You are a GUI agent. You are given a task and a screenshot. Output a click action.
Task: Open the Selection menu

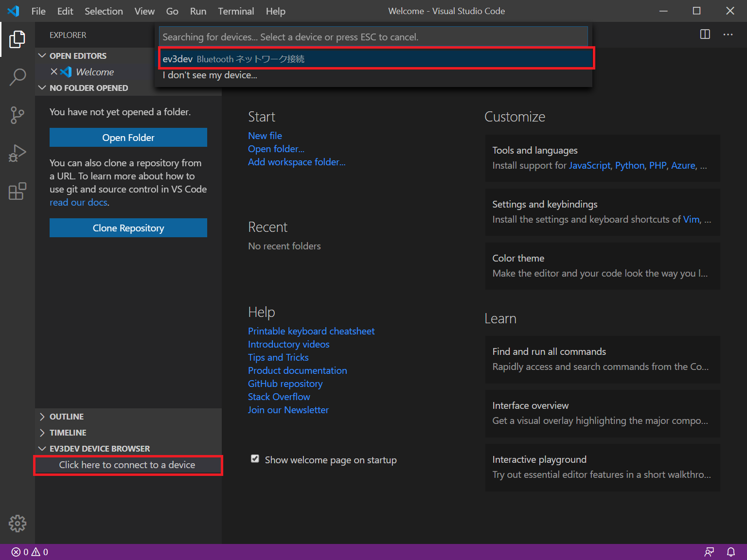[104, 11]
